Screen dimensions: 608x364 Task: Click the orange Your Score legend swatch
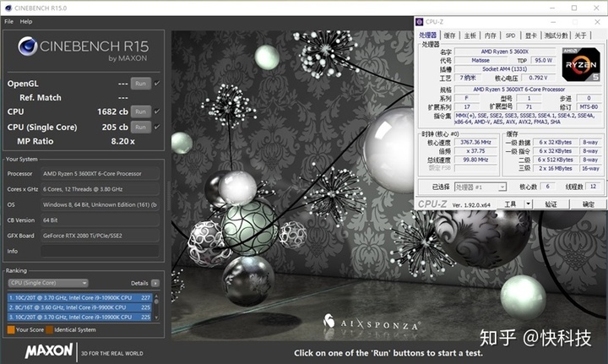[11, 330]
